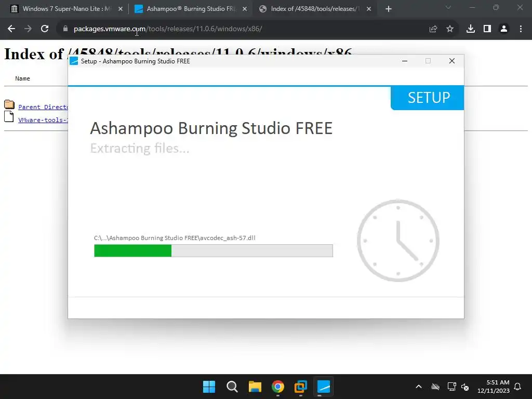
Task: Open the Parent Directory link
Action: point(43,107)
